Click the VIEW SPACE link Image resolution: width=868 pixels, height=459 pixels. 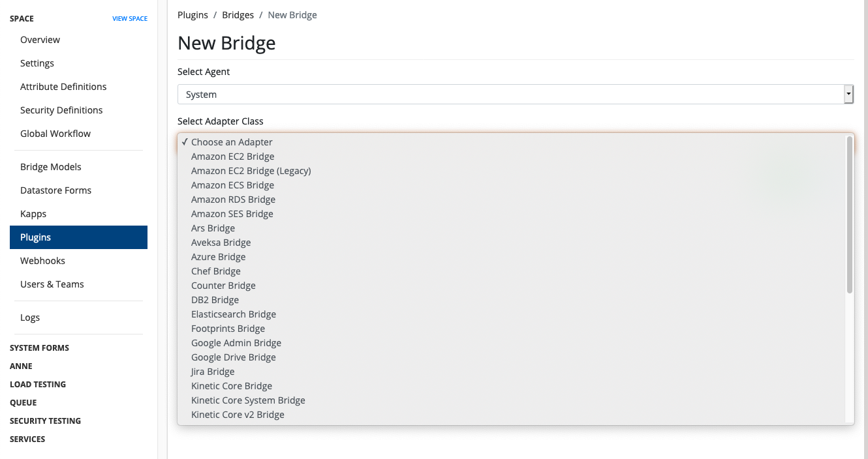tap(130, 19)
